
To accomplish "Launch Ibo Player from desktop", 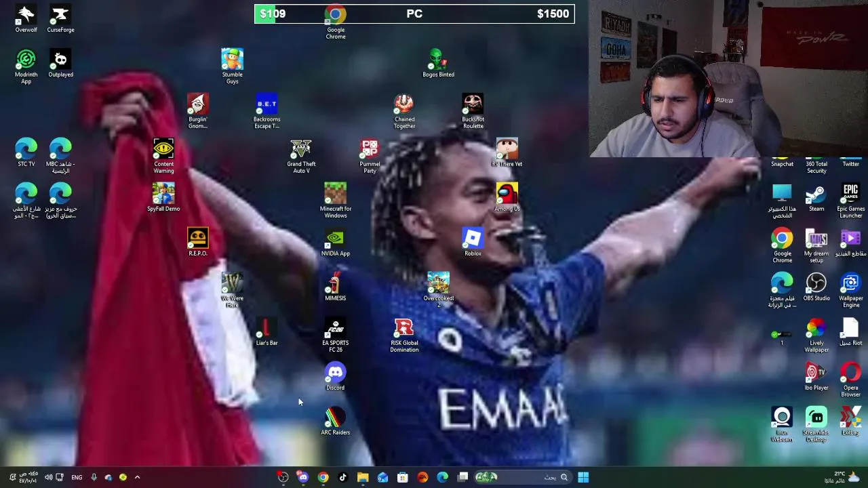I will tap(816, 378).
